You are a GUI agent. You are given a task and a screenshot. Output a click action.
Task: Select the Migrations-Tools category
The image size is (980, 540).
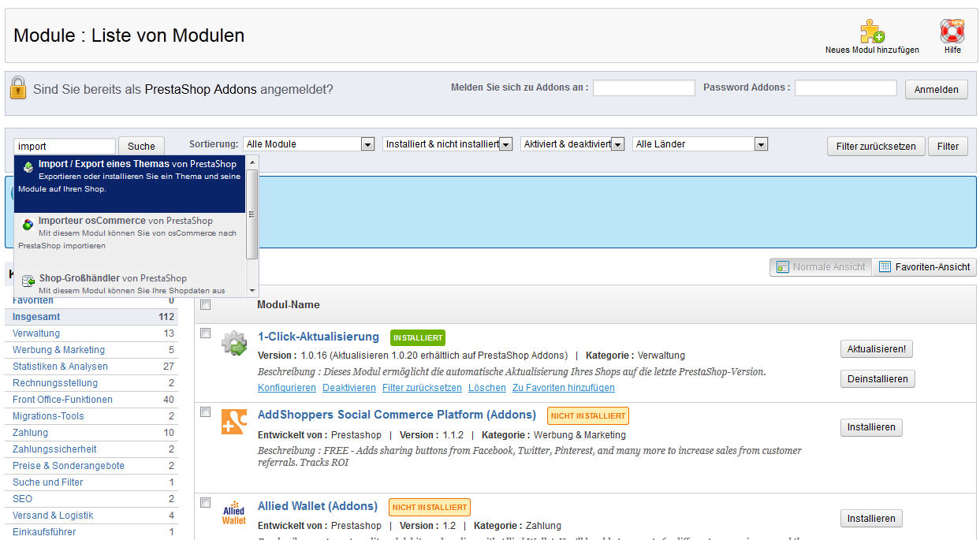click(91, 416)
